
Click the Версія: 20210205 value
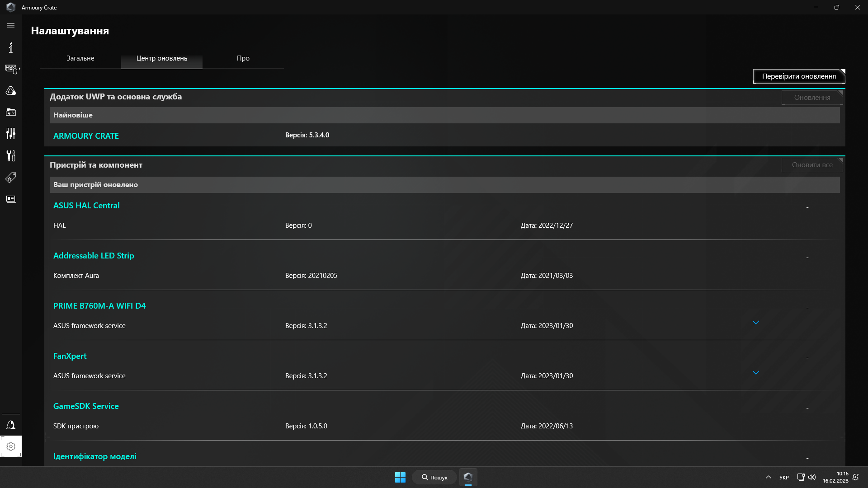coord(311,276)
